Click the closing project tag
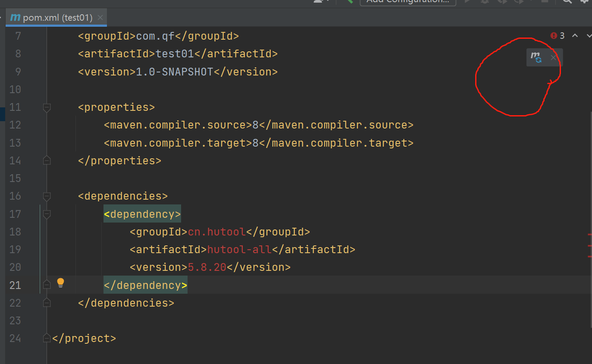Viewport: 592px width, 364px height. pos(84,339)
